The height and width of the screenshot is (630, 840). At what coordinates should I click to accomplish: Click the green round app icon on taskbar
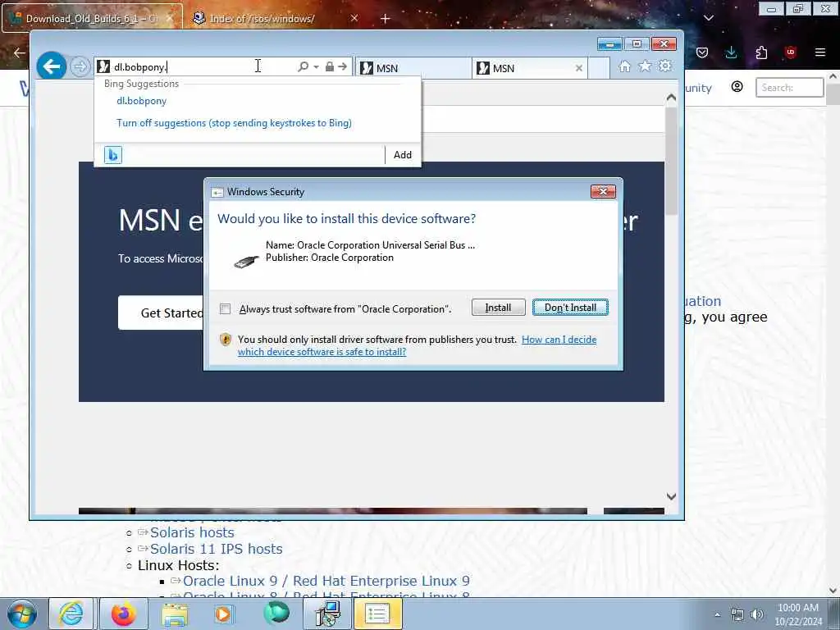coord(276,613)
